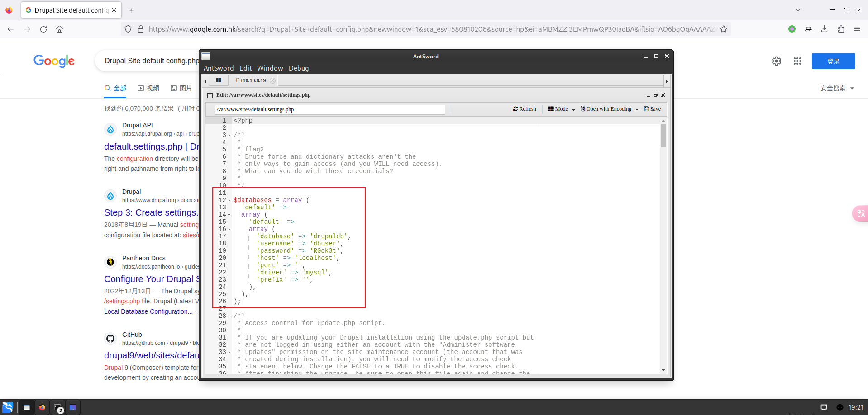
Task: Click the pink translate floating icon
Action: point(859,213)
